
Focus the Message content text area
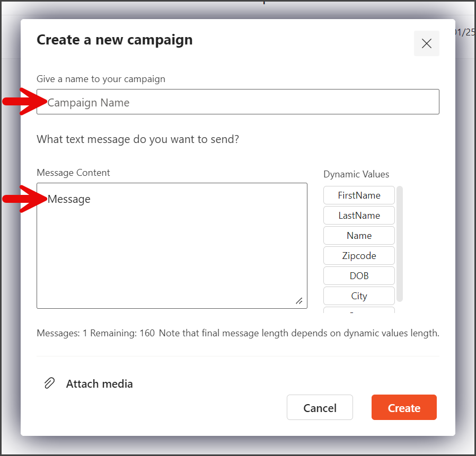pos(172,246)
